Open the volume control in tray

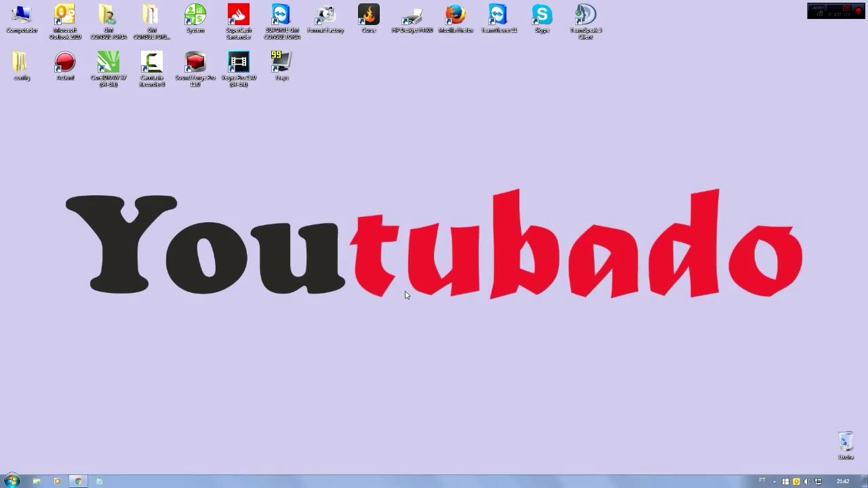807,481
